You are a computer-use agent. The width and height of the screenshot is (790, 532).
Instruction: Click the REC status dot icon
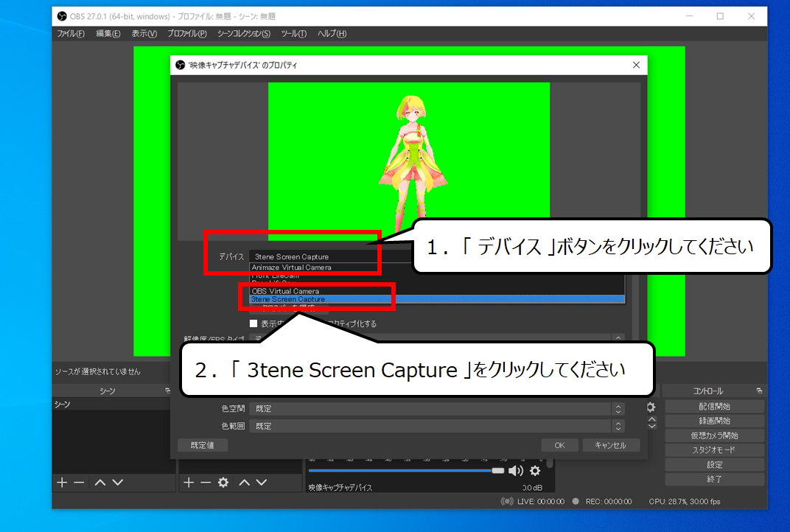coord(576,501)
